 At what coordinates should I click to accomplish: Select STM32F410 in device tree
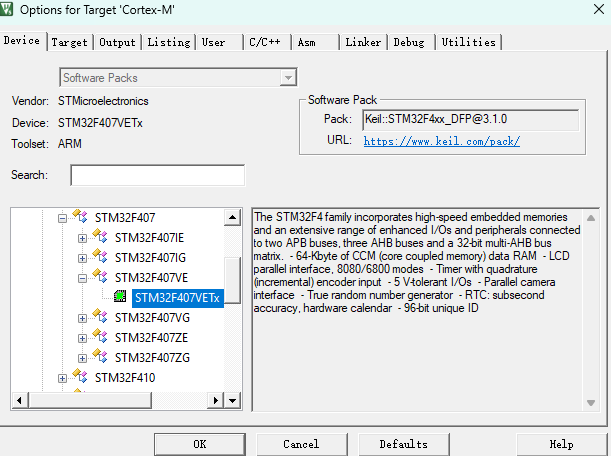(x=125, y=378)
